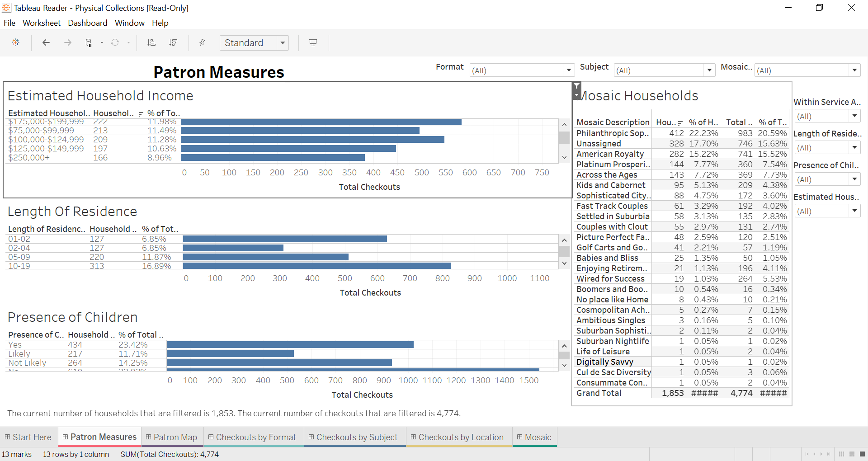This screenshot has width=868, height=461.
Task: Enter Presentation Mode via monitor icon
Action: 313,42
